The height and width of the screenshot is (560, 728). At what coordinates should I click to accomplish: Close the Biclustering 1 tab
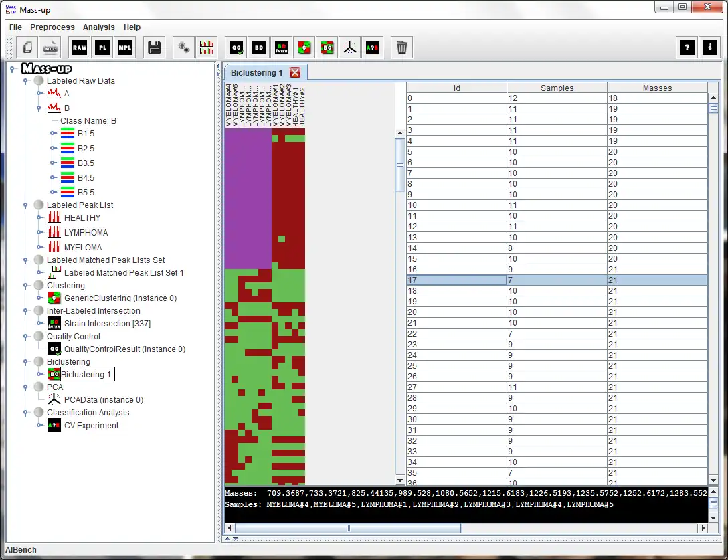click(295, 72)
